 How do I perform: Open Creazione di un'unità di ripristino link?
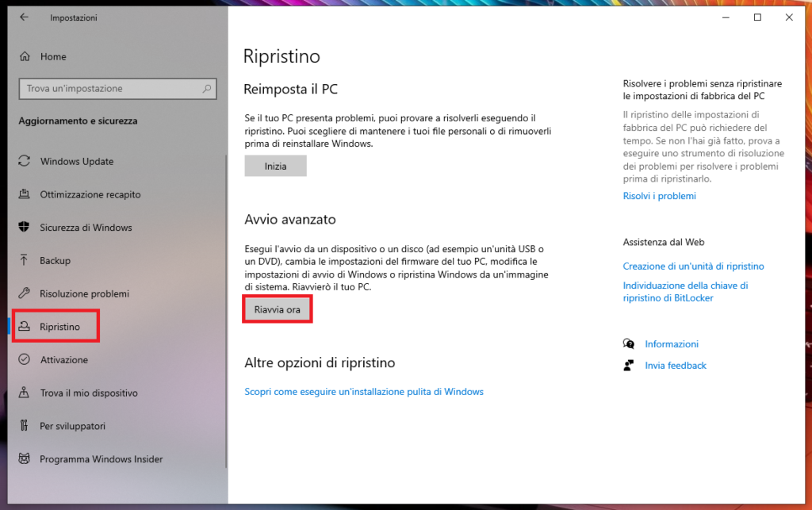coord(693,267)
